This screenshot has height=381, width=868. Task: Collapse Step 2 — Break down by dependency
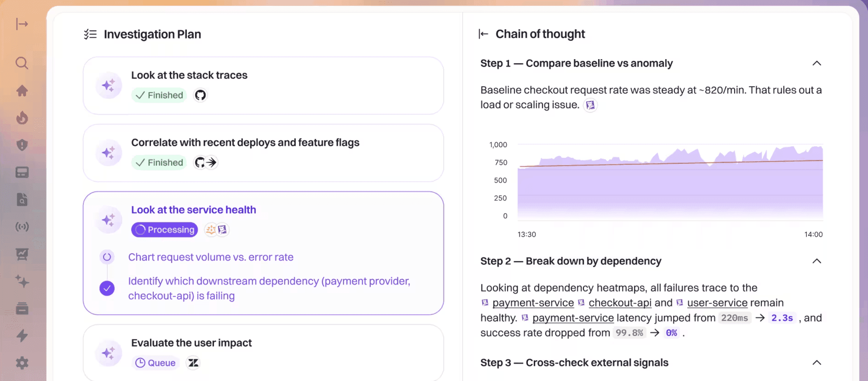(816, 260)
